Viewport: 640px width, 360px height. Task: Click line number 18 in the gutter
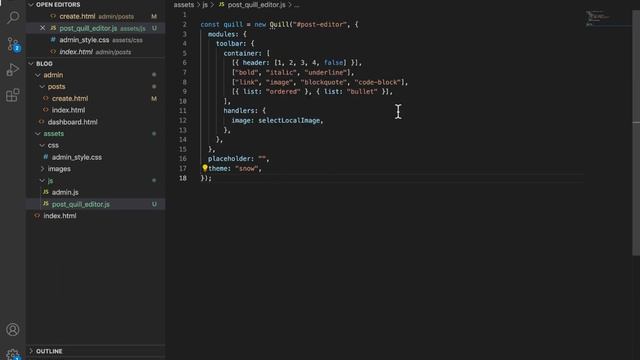coord(182,178)
